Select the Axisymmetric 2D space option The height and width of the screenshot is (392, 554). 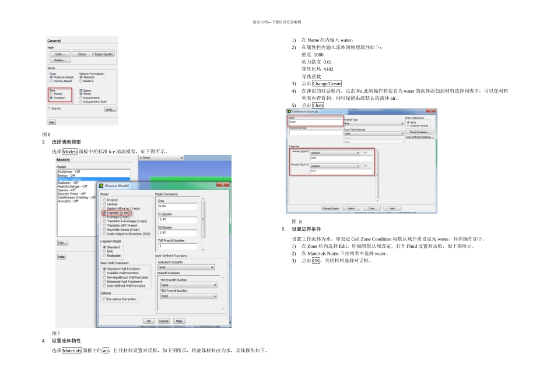(x=81, y=97)
